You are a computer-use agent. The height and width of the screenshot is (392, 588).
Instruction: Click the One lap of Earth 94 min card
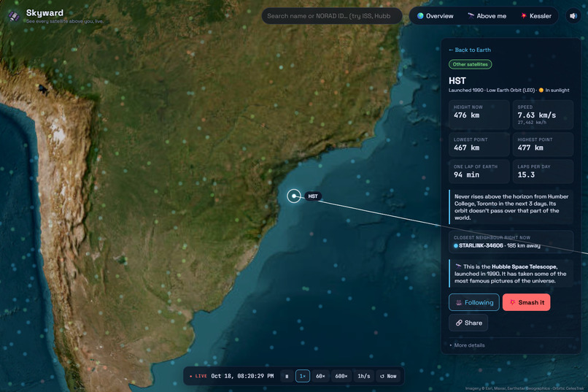(479, 172)
